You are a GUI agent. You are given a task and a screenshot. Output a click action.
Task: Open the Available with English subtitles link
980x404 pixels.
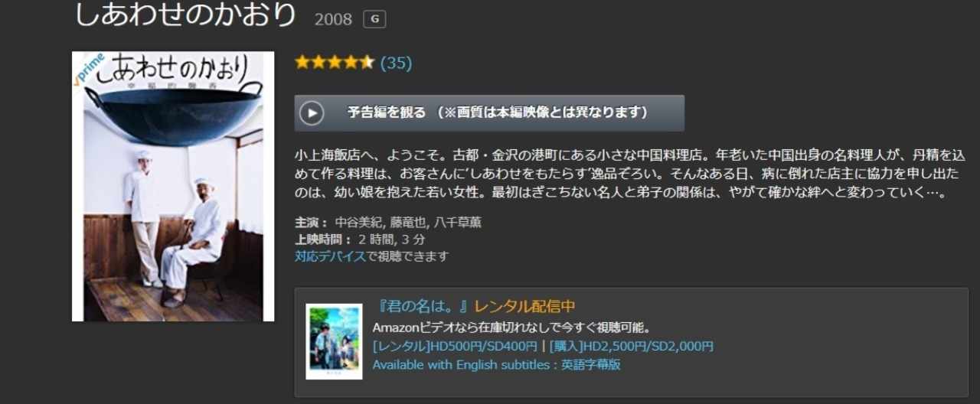coord(496,365)
